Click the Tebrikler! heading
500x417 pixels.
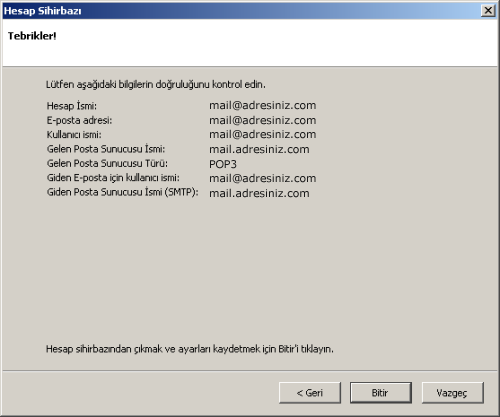click(x=32, y=36)
